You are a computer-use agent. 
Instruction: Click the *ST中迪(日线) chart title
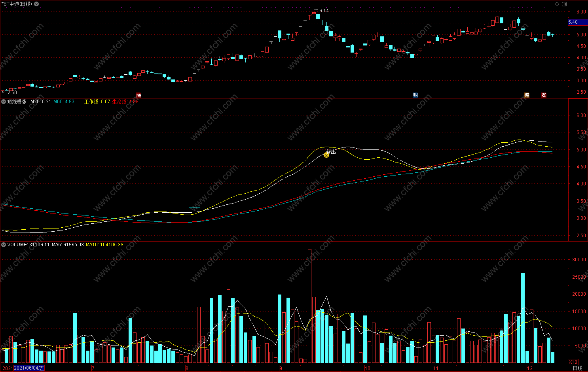pyautogui.click(x=17, y=4)
